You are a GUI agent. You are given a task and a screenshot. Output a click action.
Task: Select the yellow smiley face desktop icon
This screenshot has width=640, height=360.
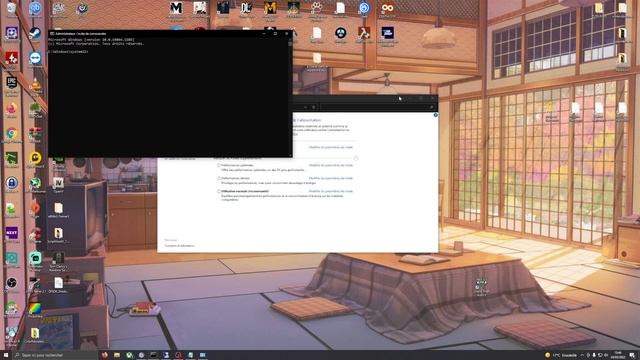pyautogui.click(x=36, y=158)
